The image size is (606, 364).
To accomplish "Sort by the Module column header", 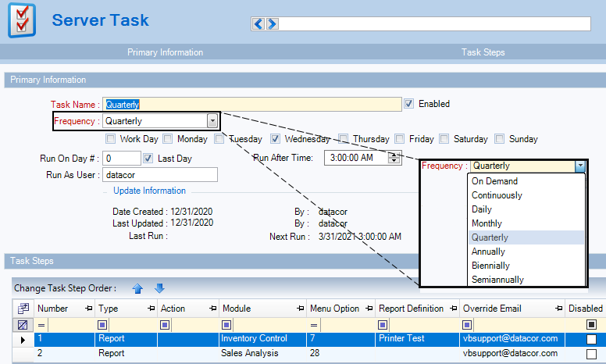I will tap(237, 309).
